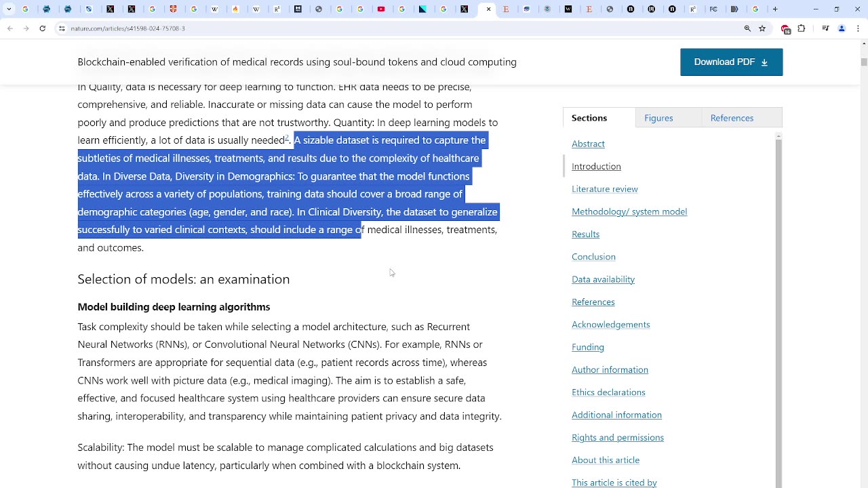The width and height of the screenshot is (868, 488).
Task: Switch to the FC tab
Action: 713,9
